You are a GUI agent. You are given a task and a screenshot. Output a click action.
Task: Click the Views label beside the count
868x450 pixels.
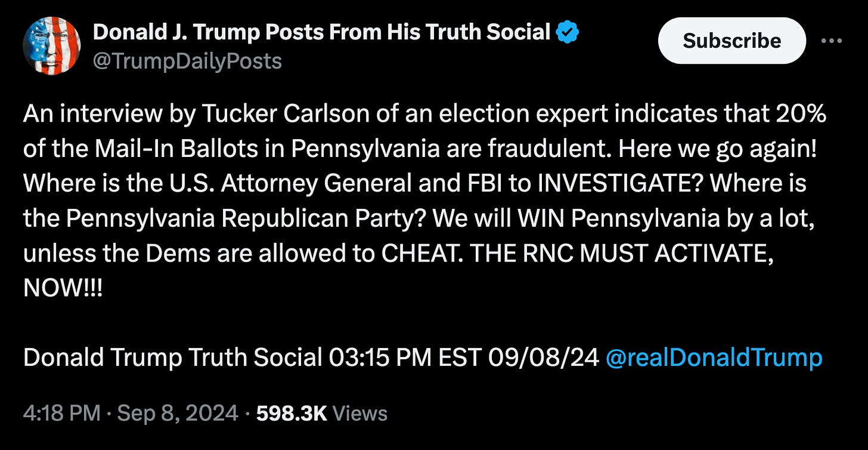coord(359,413)
